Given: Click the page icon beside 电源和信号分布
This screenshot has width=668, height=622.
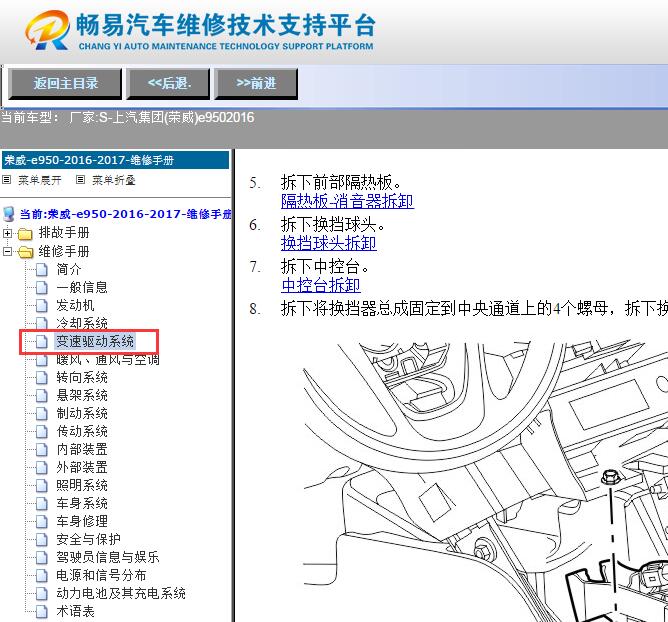Looking at the screenshot, I should tap(41, 576).
